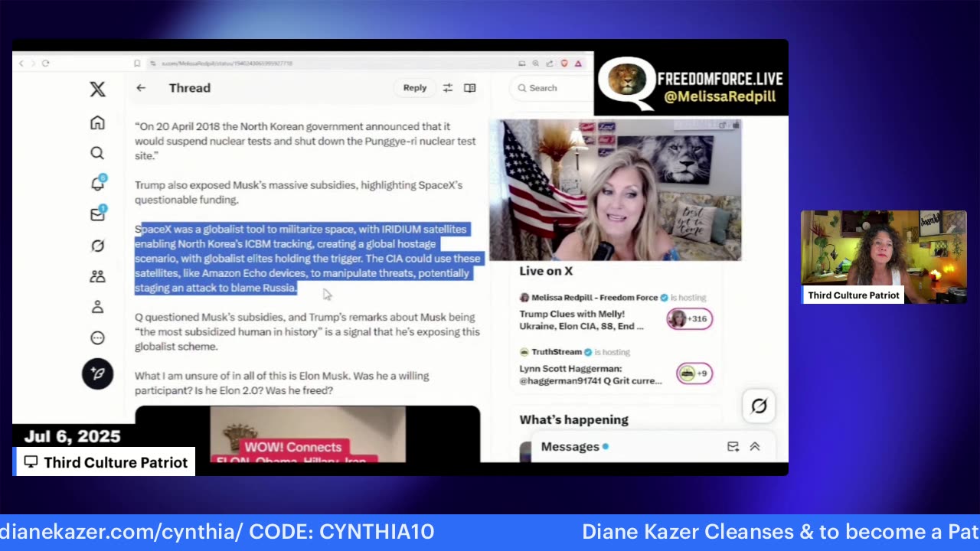This screenshot has width=980, height=551.
Task: Click the black Post compose button
Action: (x=97, y=373)
